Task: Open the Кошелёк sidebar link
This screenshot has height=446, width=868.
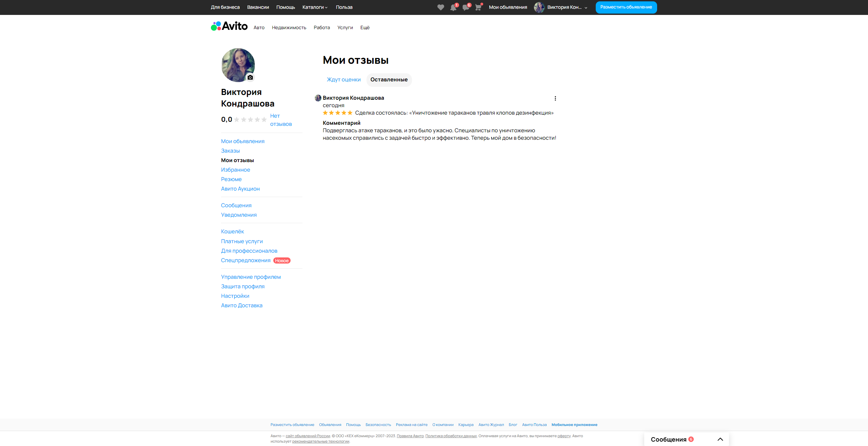Action: pos(232,232)
